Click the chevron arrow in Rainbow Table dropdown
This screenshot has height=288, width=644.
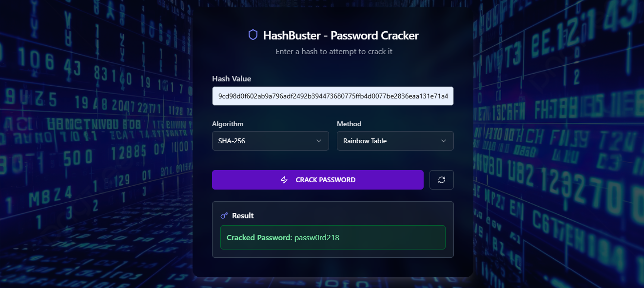coord(444,141)
